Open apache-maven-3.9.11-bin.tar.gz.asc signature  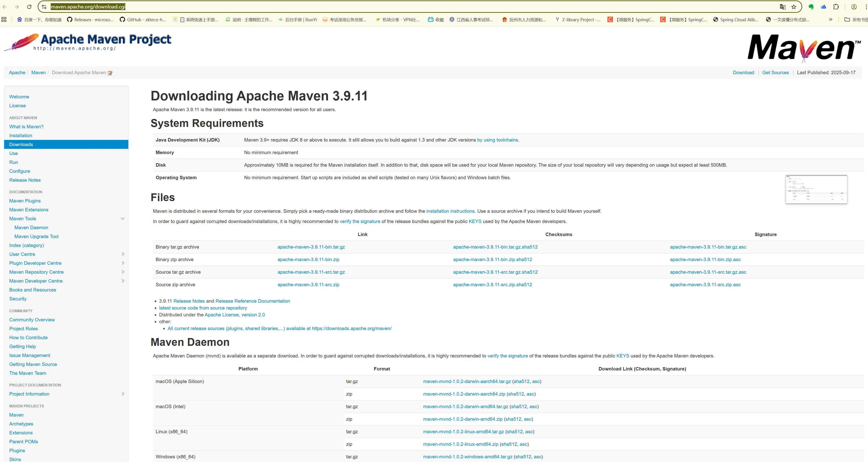click(x=708, y=247)
